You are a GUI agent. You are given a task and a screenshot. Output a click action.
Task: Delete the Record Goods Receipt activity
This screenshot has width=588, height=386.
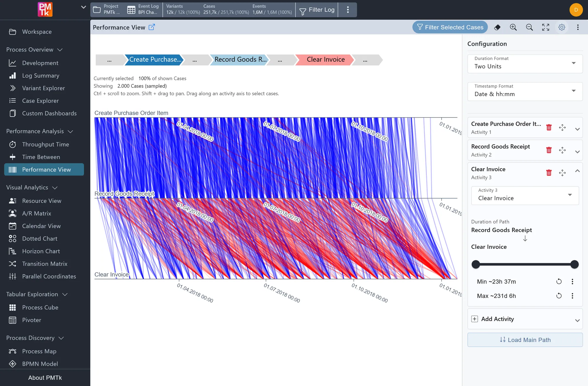pyautogui.click(x=549, y=150)
